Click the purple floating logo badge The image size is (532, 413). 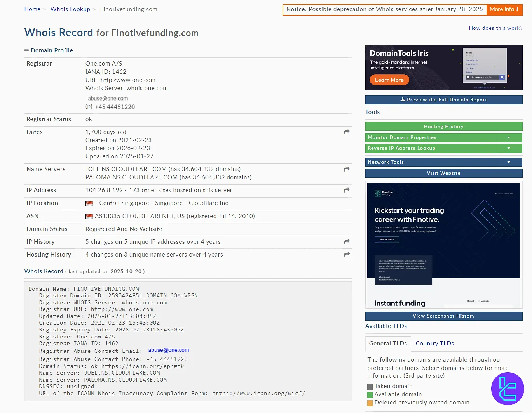point(508,389)
